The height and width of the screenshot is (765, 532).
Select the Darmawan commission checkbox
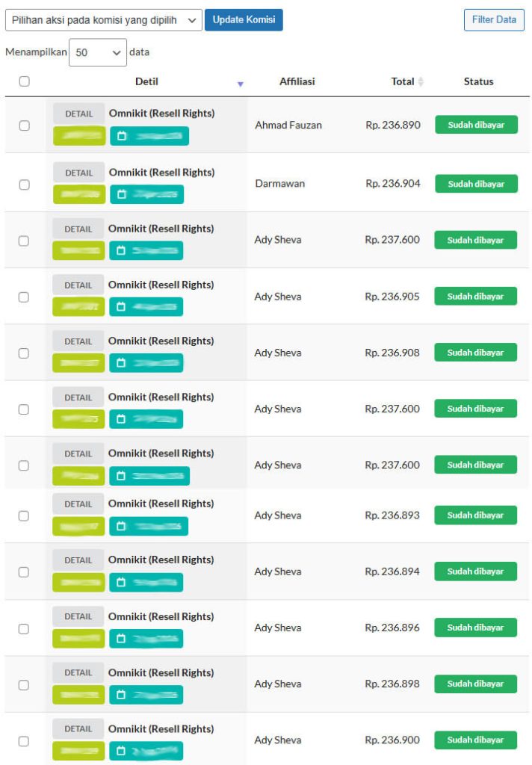coord(25,185)
